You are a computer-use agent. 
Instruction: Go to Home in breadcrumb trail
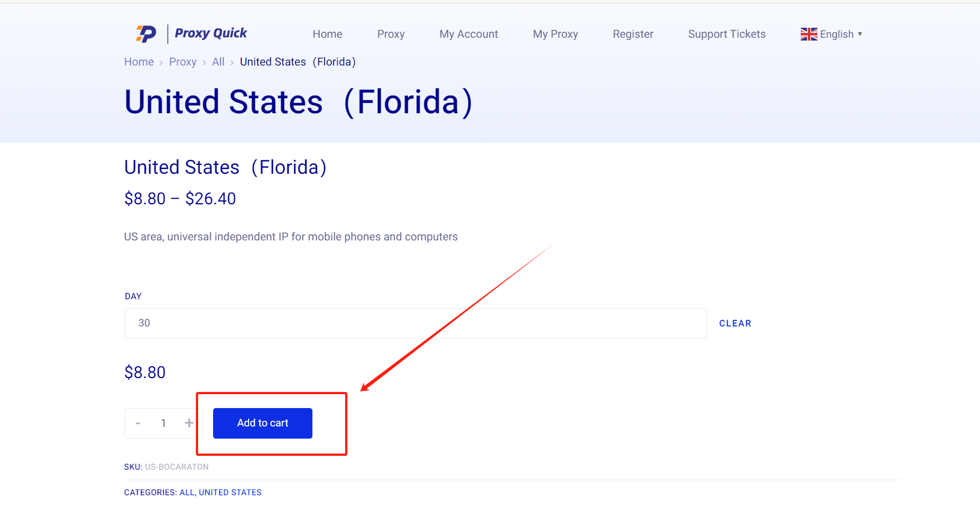(x=139, y=62)
